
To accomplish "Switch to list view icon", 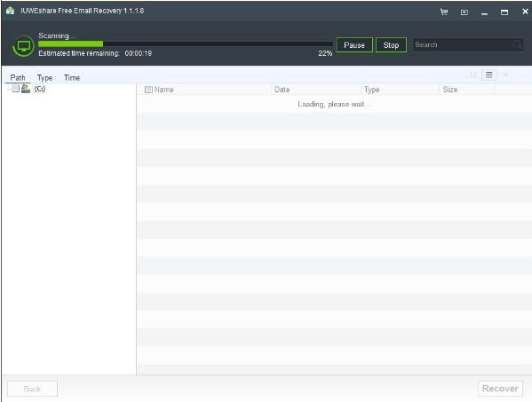I will point(488,75).
